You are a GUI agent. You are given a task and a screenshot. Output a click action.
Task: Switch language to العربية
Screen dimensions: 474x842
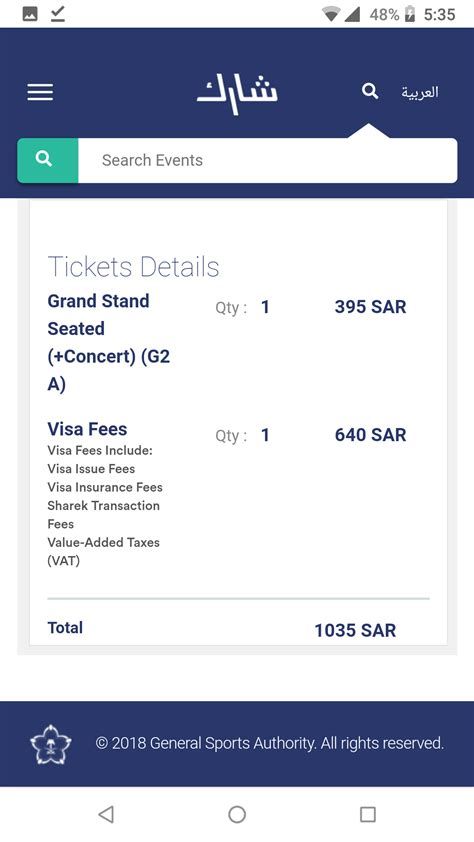(x=420, y=92)
